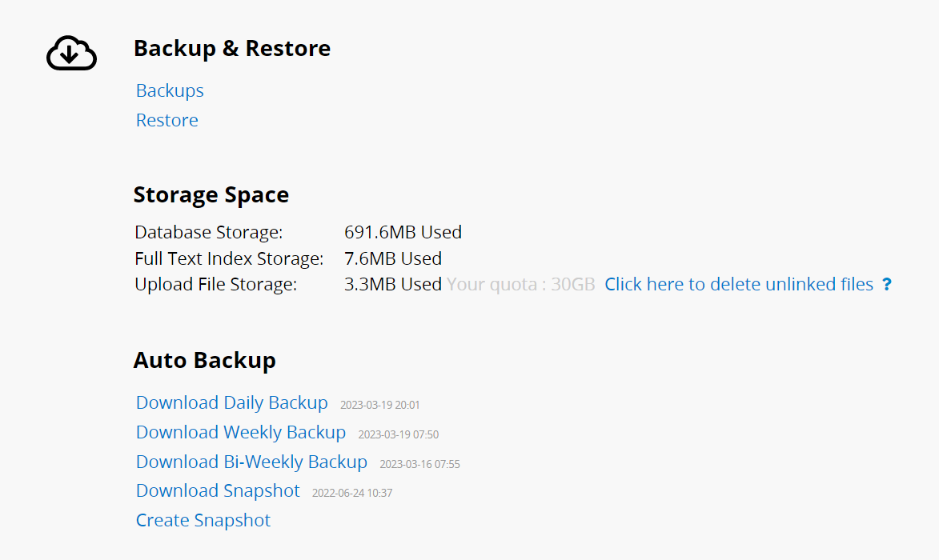Open the Backups link
This screenshot has height=560, width=939.
point(170,90)
